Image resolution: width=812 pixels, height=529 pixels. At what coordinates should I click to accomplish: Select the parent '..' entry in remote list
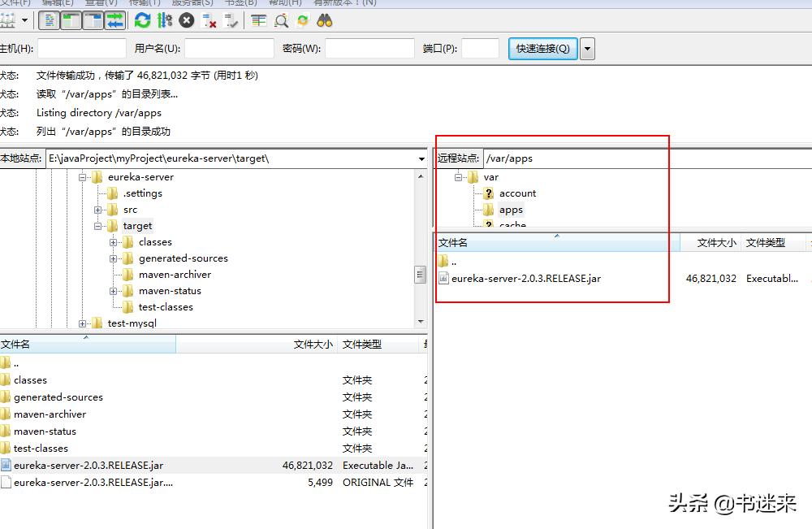[624, 262]
